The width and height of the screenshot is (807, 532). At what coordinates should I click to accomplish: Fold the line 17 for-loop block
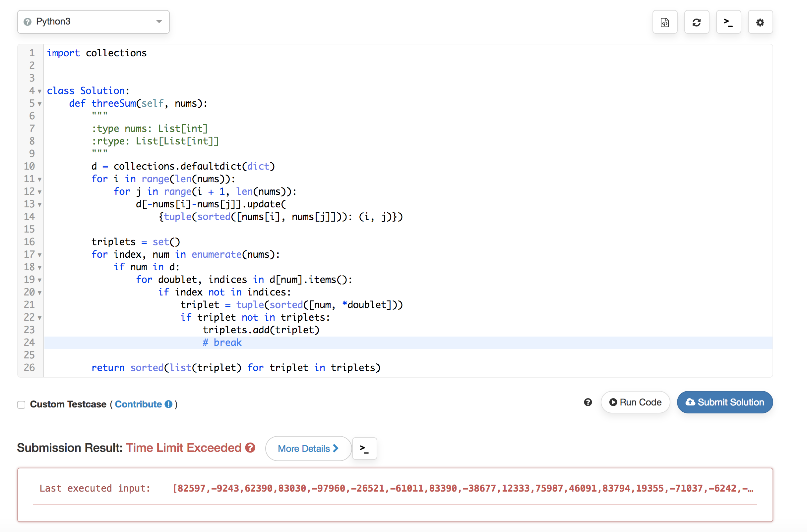coord(40,255)
